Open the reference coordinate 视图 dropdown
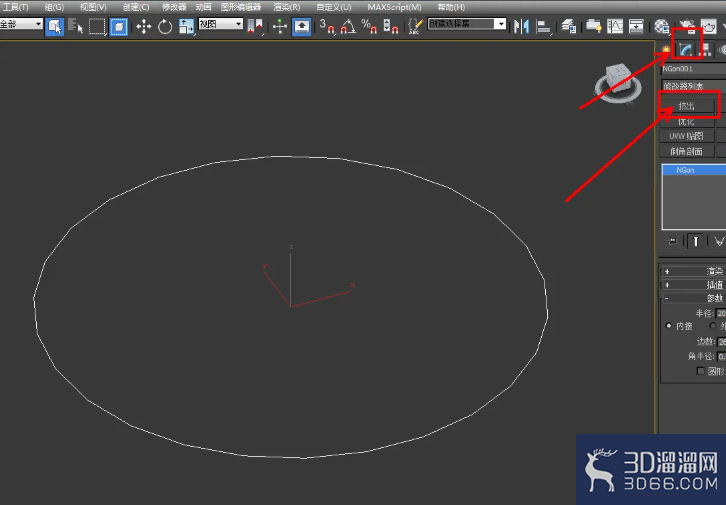The width and height of the screenshot is (726, 505). tap(221, 24)
